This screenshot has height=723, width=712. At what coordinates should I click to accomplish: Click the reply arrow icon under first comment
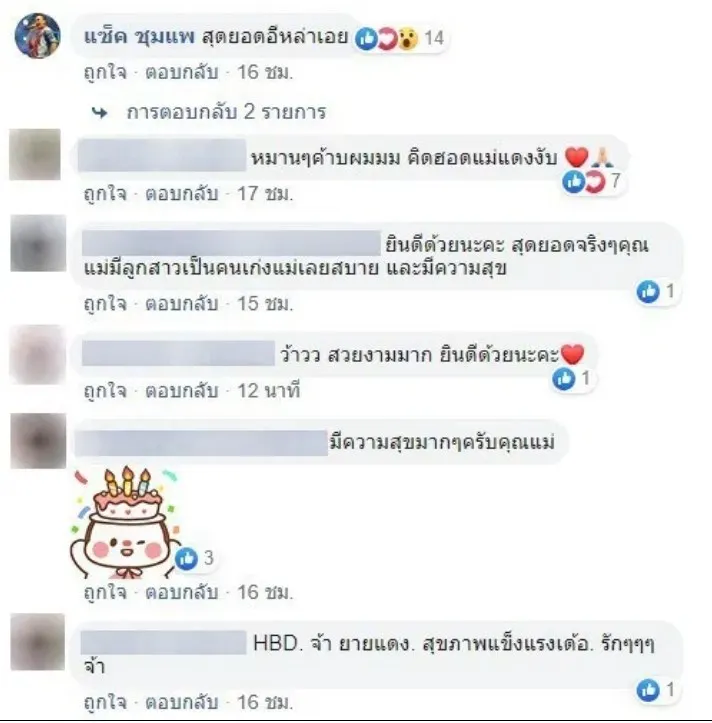[99, 113]
